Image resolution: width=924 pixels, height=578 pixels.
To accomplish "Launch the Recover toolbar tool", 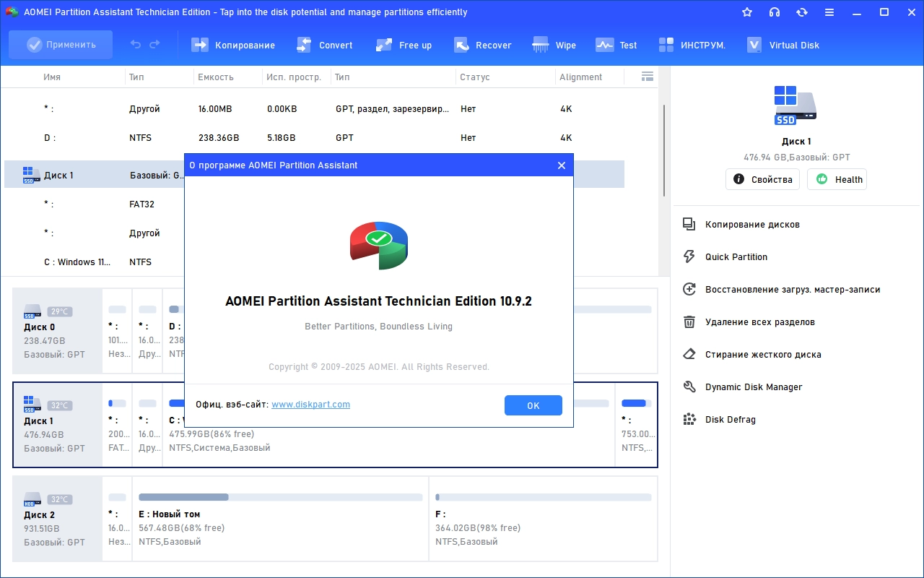I will (x=483, y=45).
